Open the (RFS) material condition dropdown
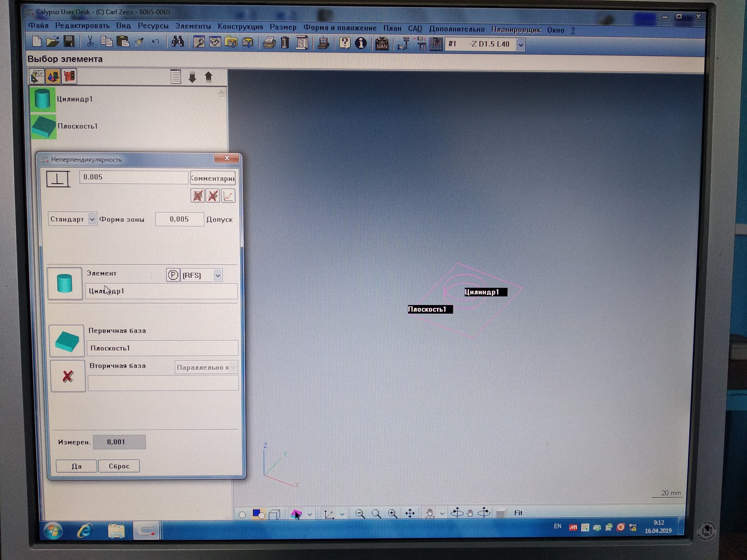This screenshot has width=747, height=560. pyautogui.click(x=217, y=276)
